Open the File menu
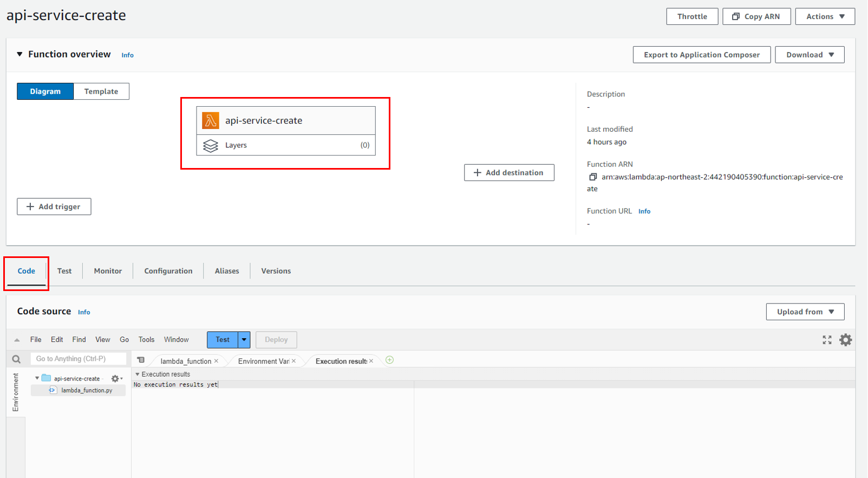Screen dimensions: 868x478 pos(36,340)
